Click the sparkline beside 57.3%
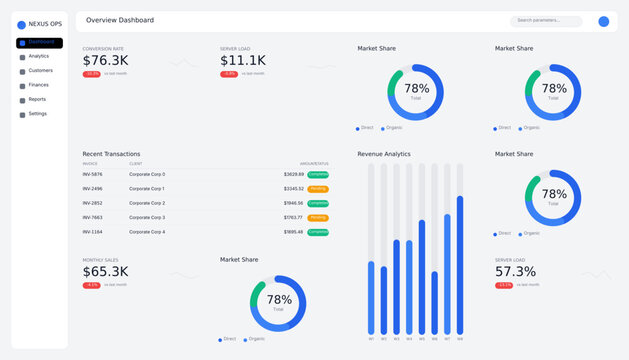 point(597,275)
